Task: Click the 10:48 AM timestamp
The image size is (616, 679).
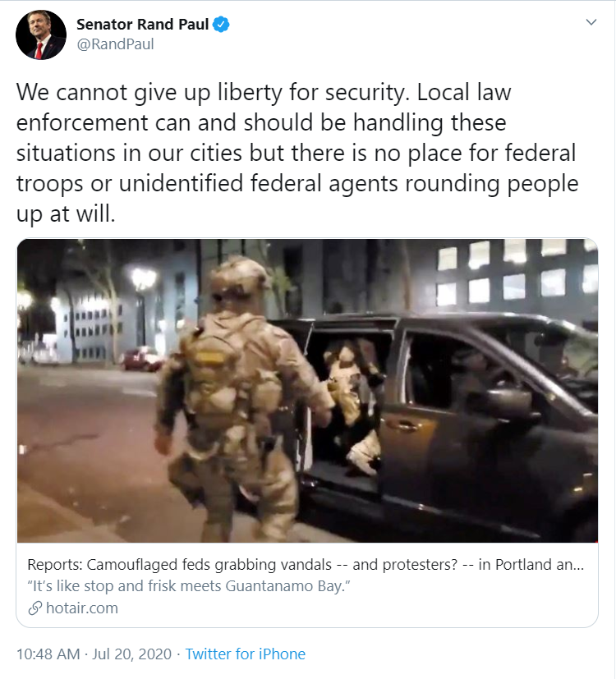Action: pyautogui.click(x=48, y=654)
